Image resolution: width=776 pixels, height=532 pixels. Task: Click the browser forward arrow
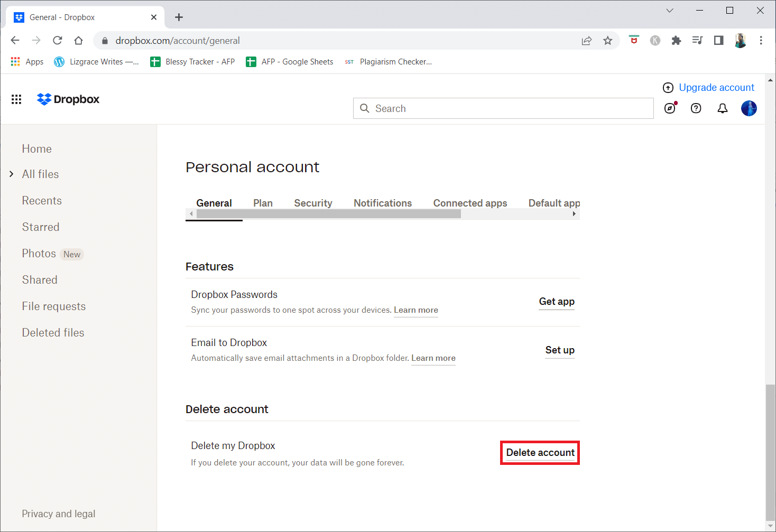pos(36,40)
